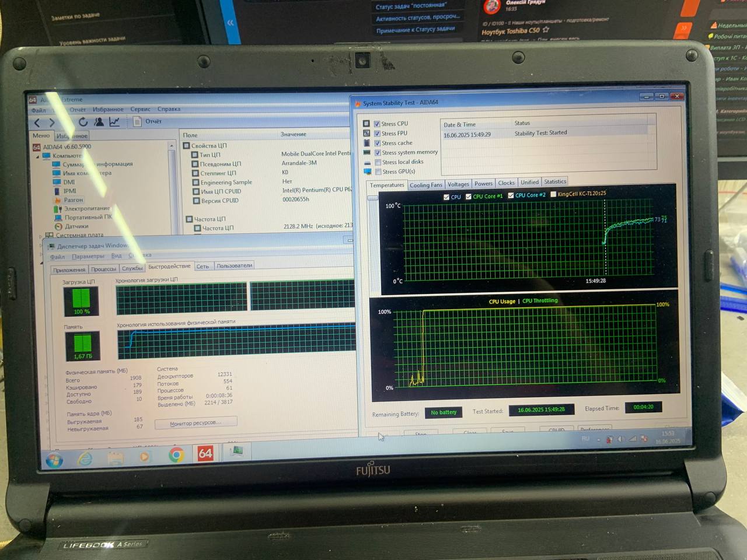Open the Процессы tab in Task Manager
747x560 pixels.
(103, 269)
